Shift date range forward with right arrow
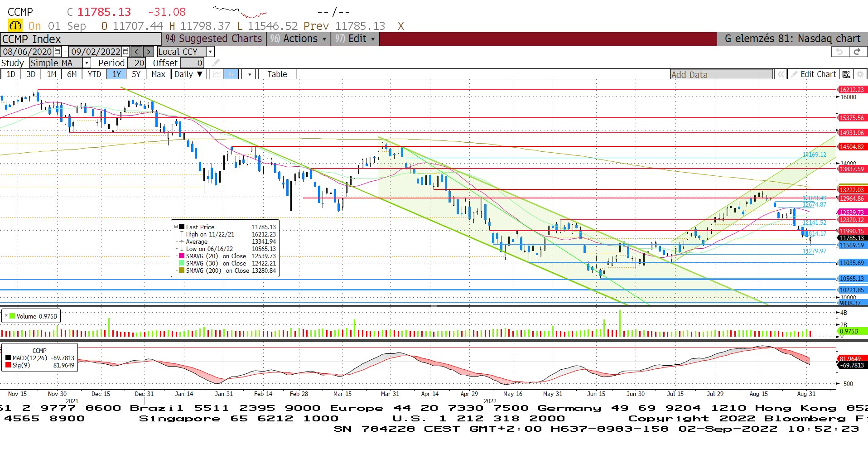This screenshot has height=454, width=868. click(149, 52)
